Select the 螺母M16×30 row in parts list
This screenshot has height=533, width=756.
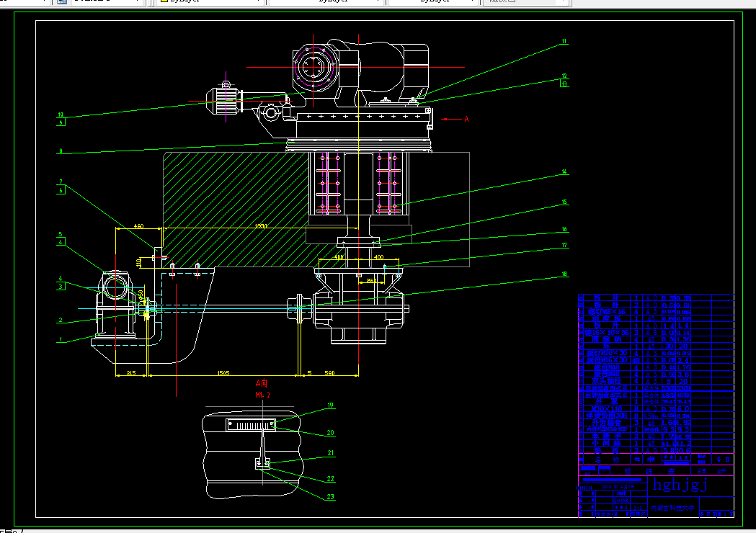(656, 360)
